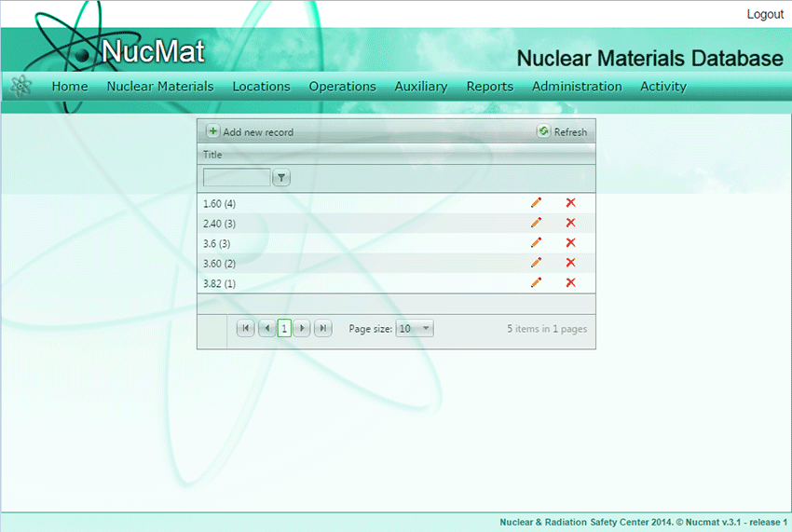Open the Page size dropdown
Viewport: 792px width, 532px height.
pos(415,328)
